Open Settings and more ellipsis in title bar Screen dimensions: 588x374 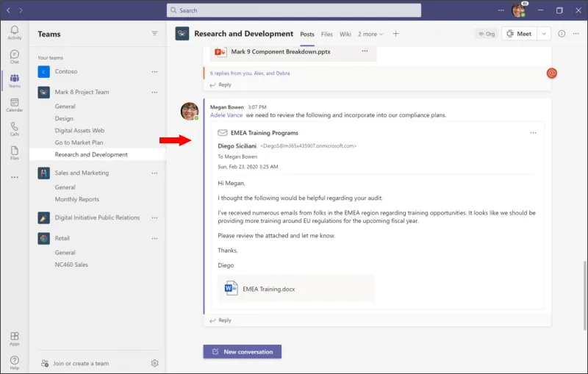(501, 10)
